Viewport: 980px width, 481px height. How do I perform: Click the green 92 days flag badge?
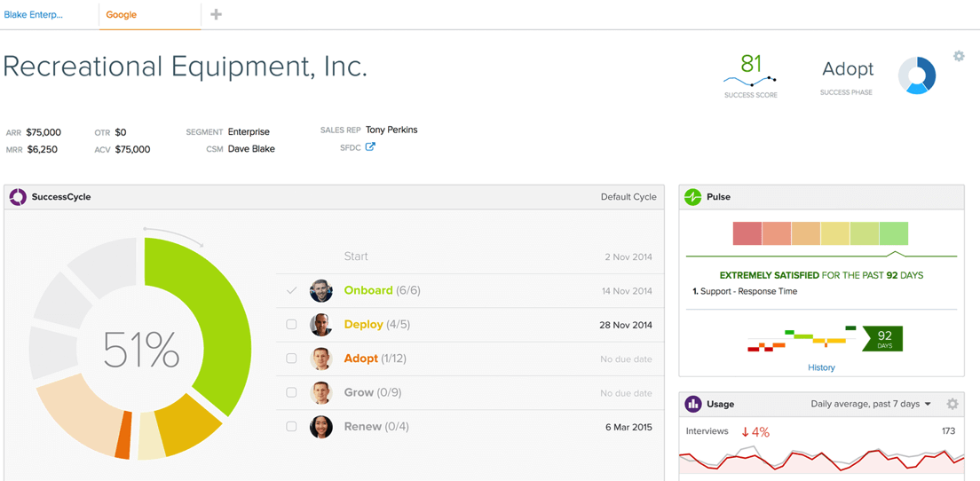[882, 339]
